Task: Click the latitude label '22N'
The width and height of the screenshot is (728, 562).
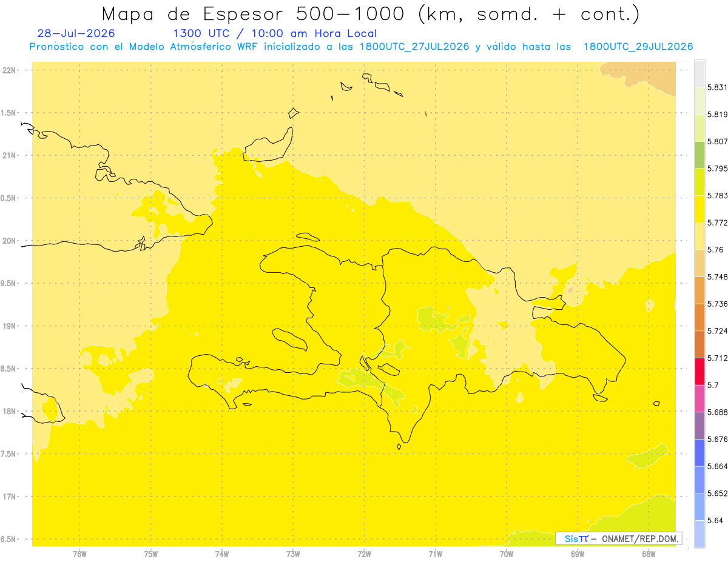Action: click(10, 70)
